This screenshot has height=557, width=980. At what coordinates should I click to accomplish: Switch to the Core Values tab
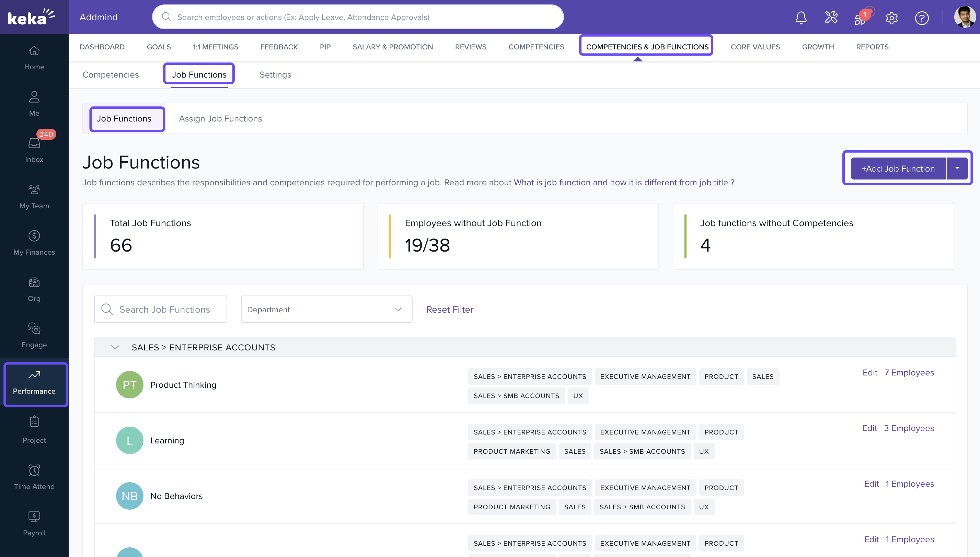pyautogui.click(x=755, y=47)
